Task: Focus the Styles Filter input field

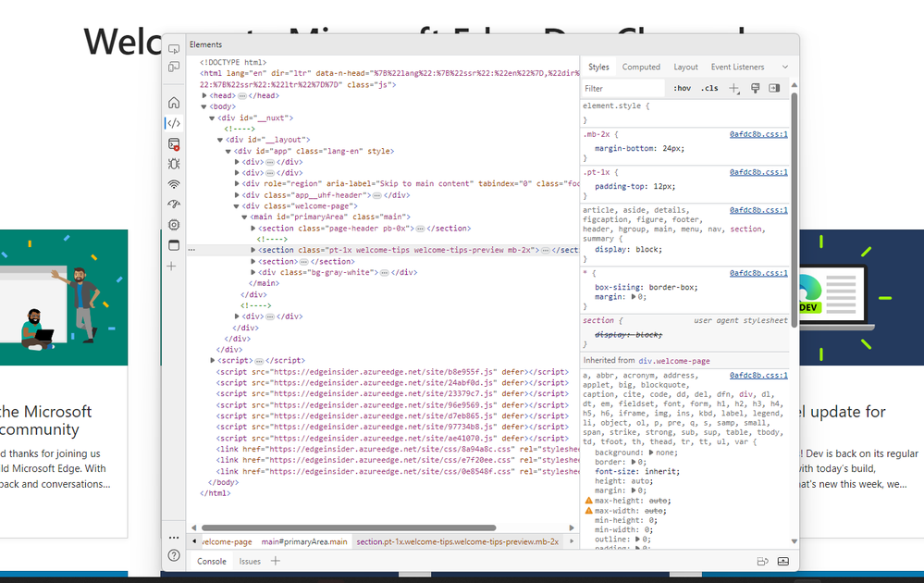Action: coord(623,89)
